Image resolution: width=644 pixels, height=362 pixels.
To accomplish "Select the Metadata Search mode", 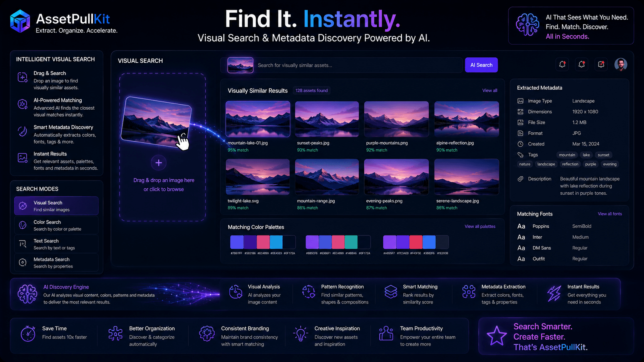I will click(x=56, y=262).
